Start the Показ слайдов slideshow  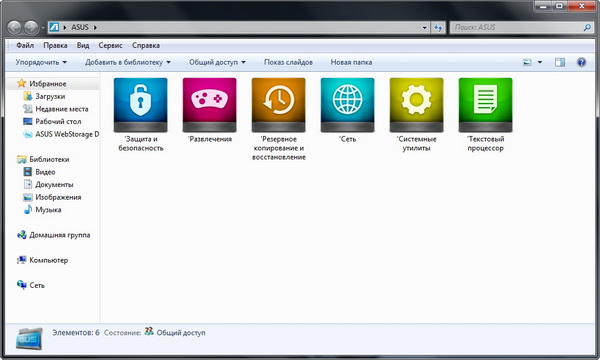[288, 62]
